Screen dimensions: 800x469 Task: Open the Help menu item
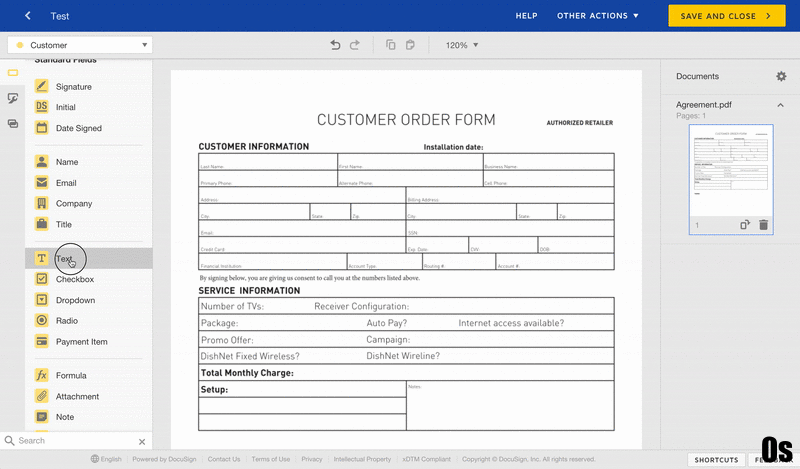click(x=526, y=16)
